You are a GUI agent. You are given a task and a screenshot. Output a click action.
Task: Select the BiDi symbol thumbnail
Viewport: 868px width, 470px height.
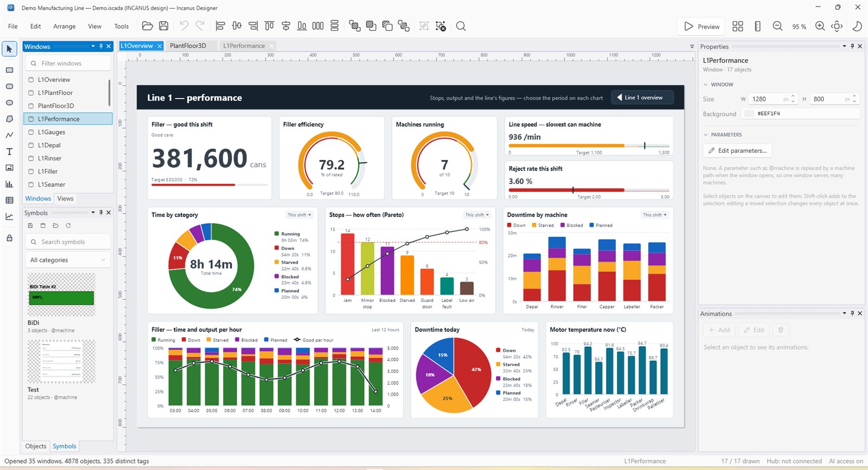(x=61, y=294)
